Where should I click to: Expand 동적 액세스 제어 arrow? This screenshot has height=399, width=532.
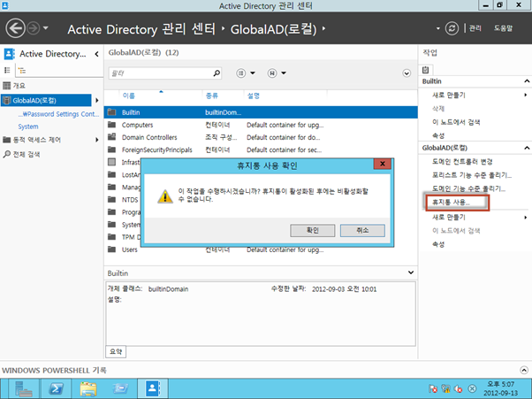(x=97, y=140)
